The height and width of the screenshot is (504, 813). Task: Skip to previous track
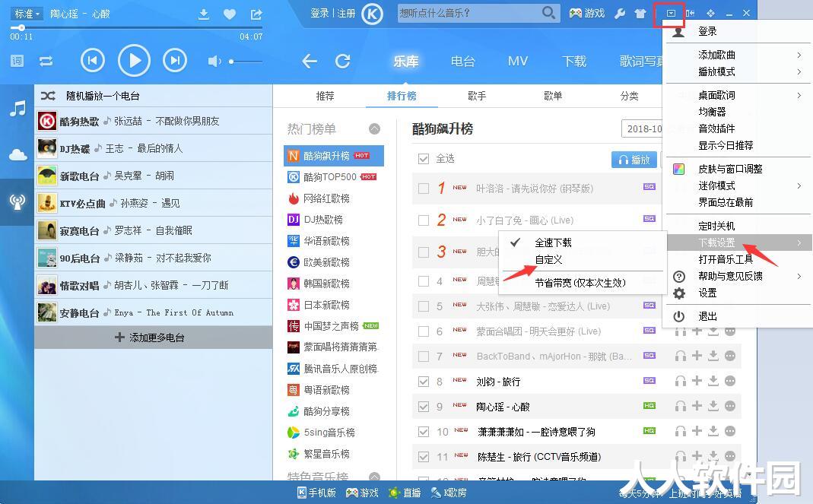tap(93, 61)
